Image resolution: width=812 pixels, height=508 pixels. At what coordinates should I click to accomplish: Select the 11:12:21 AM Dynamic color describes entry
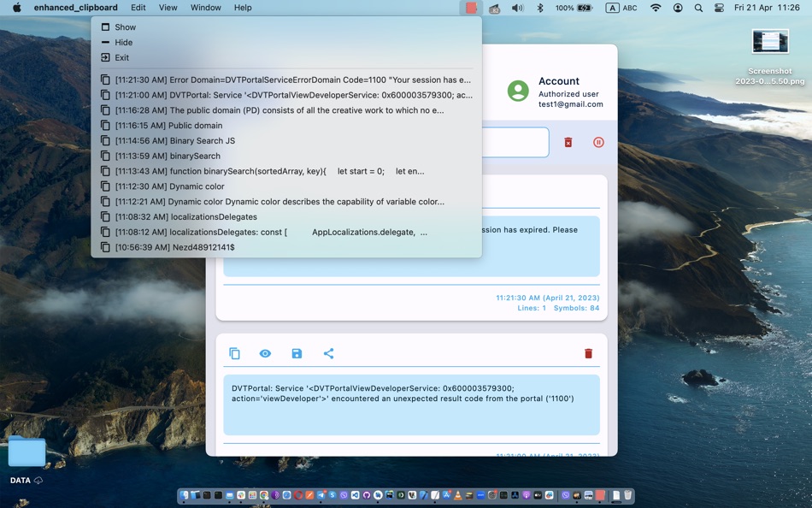tap(286, 202)
